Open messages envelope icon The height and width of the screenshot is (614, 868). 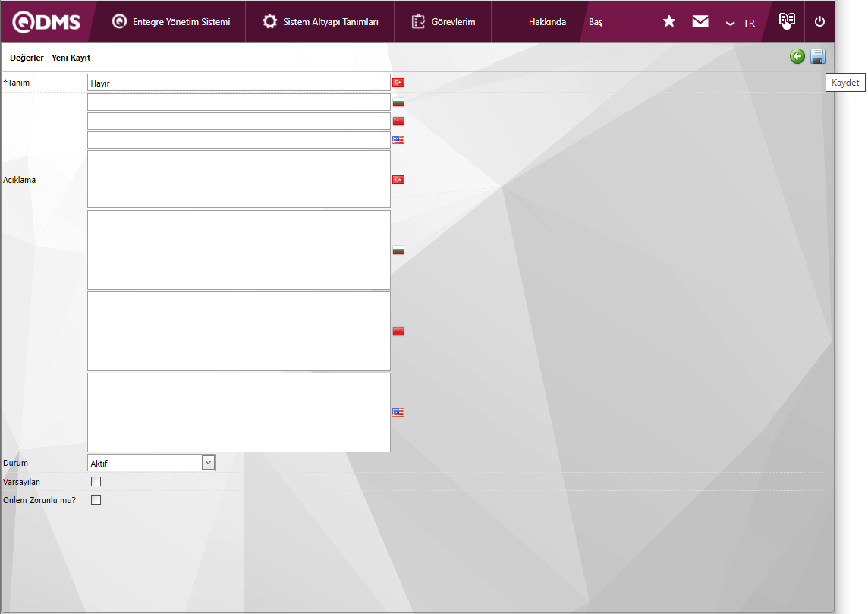tap(700, 21)
